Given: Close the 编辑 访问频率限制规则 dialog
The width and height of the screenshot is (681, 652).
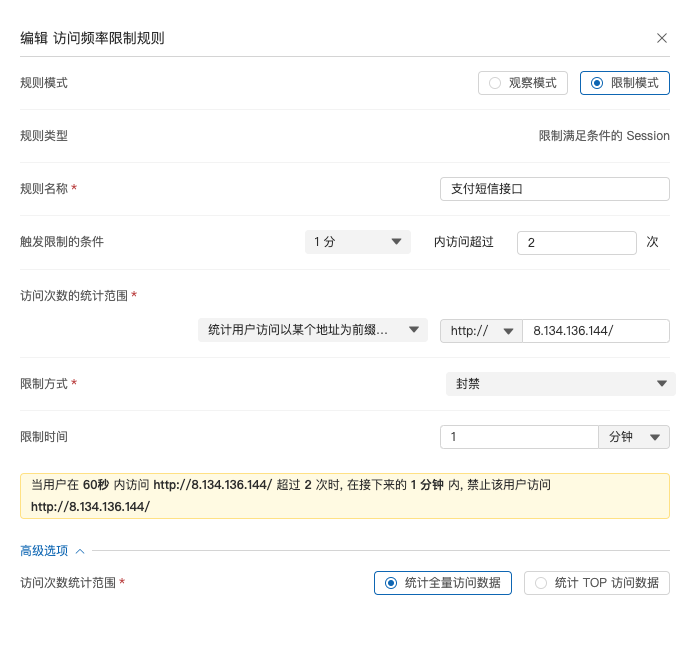Looking at the screenshot, I should pos(661,38).
